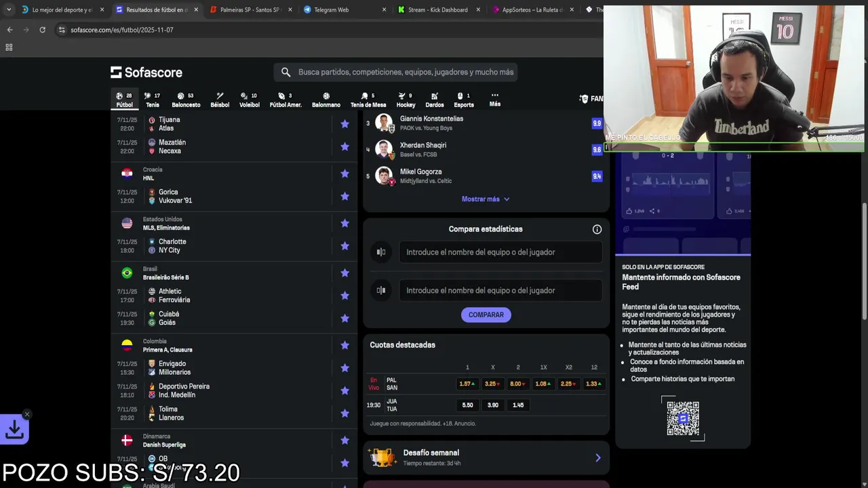The image size is (868, 488).
Task: Favorite the Cuiabá vs Goiás match
Action: [344, 318]
